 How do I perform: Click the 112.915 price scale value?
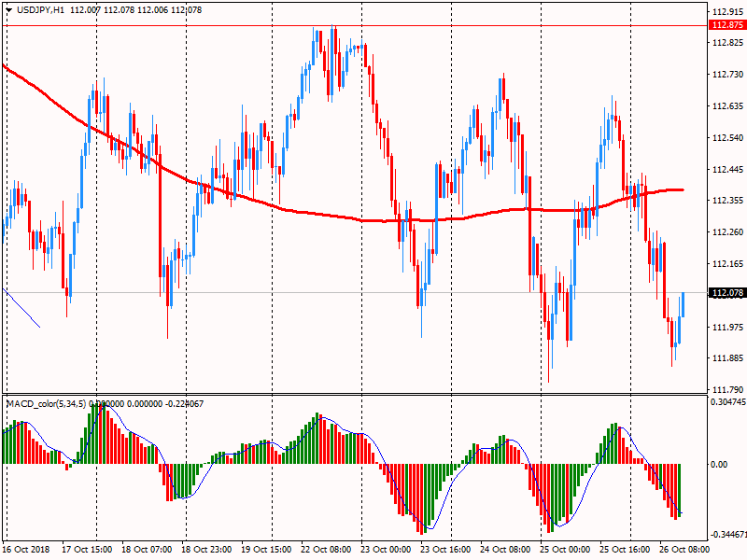tap(727, 12)
